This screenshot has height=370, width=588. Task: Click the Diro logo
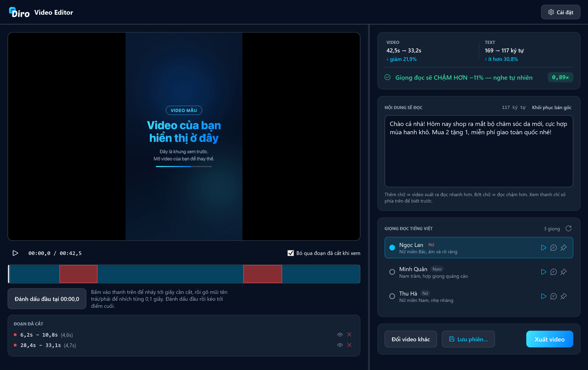click(x=19, y=12)
